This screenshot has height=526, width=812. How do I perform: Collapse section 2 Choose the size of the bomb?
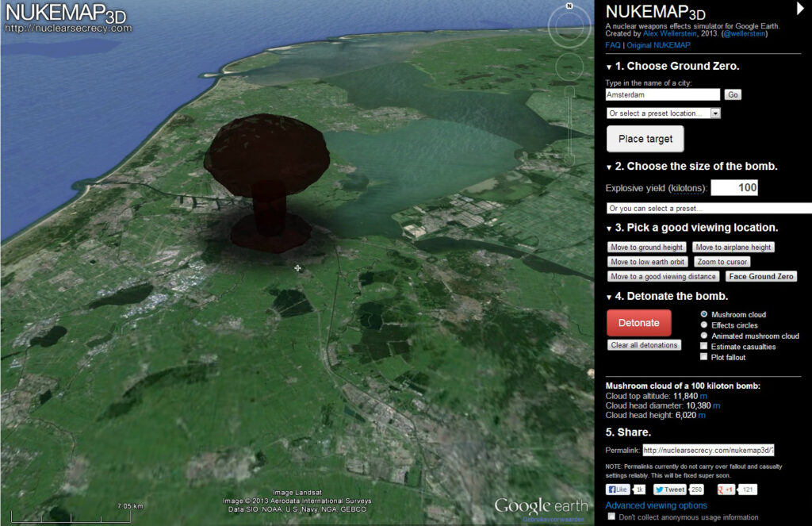[609, 167]
